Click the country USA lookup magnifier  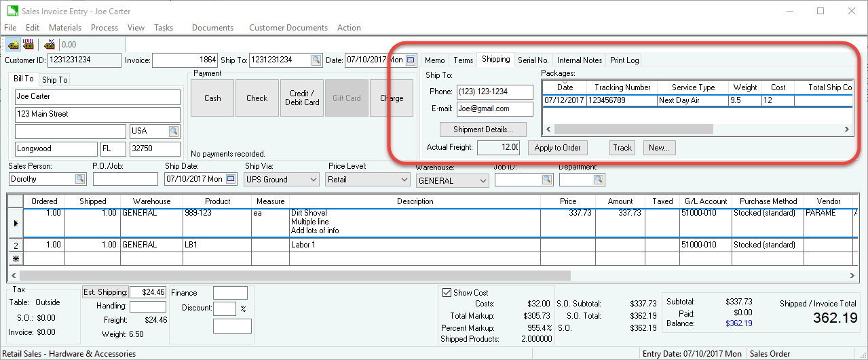174,131
